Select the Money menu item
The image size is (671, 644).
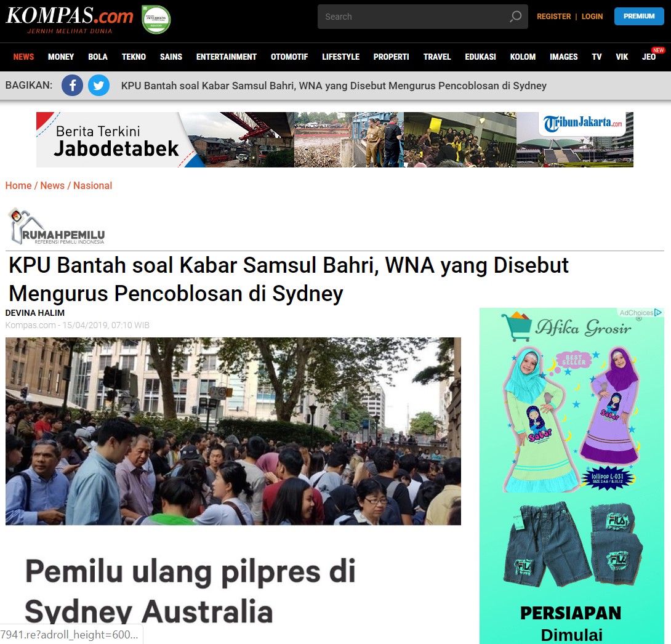point(61,57)
